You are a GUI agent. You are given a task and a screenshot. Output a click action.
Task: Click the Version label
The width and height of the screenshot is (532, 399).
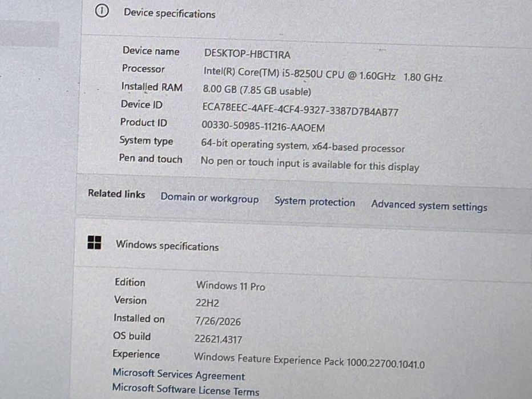(x=130, y=300)
